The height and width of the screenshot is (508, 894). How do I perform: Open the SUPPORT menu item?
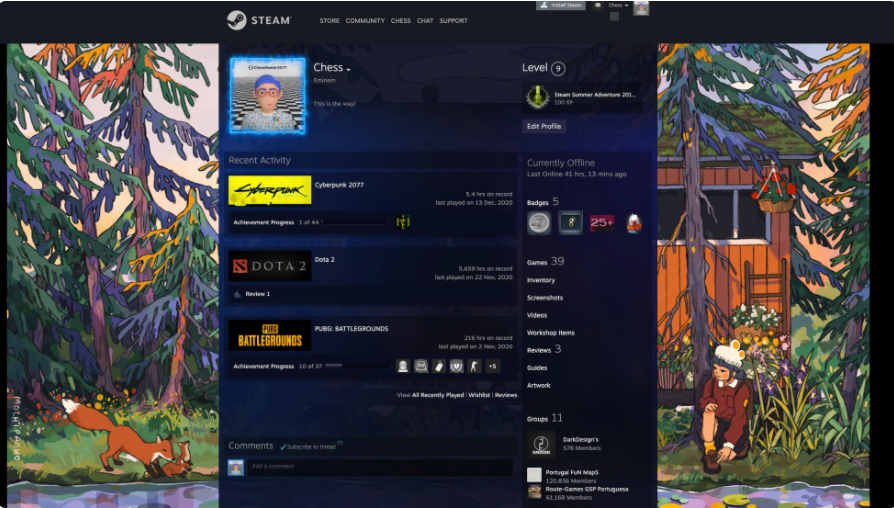coord(453,21)
